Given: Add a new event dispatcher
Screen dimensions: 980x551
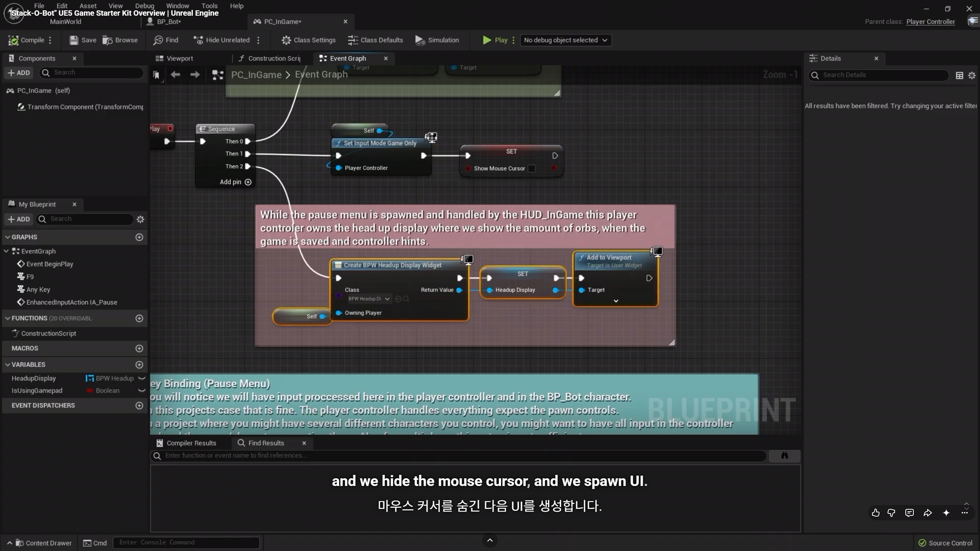Looking at the screenshot, I should click(x=139, y=406).
